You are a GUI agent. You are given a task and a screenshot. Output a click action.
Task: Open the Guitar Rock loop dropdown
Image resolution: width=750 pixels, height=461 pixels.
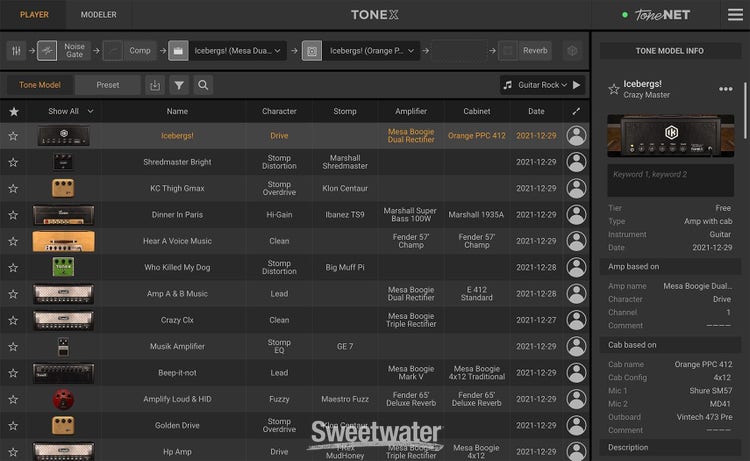point(542,85)
